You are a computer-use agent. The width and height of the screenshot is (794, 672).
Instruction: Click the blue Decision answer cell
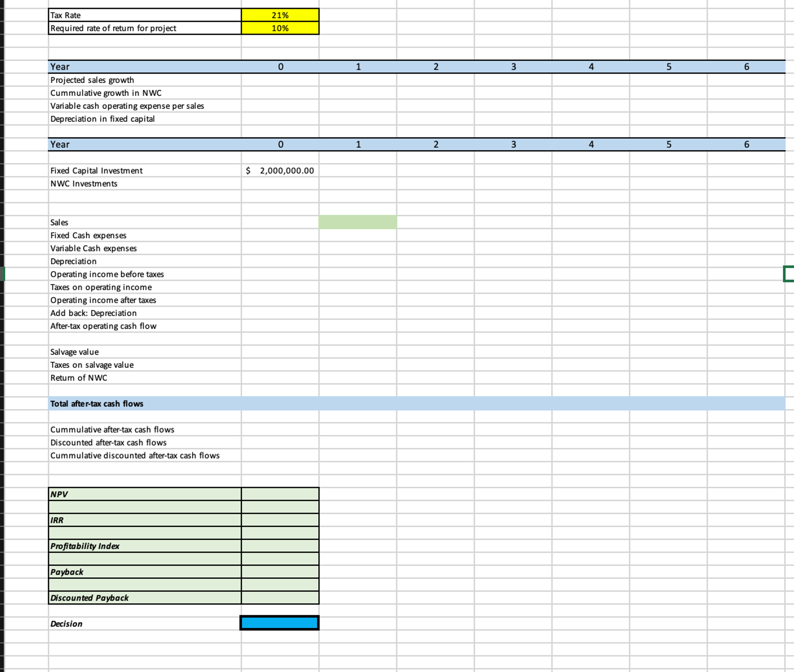(x=279, y=623)
